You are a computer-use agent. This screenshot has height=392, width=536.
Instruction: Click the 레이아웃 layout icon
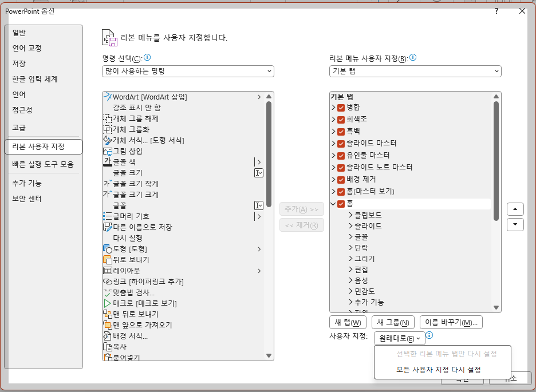(x=108, y=271)
